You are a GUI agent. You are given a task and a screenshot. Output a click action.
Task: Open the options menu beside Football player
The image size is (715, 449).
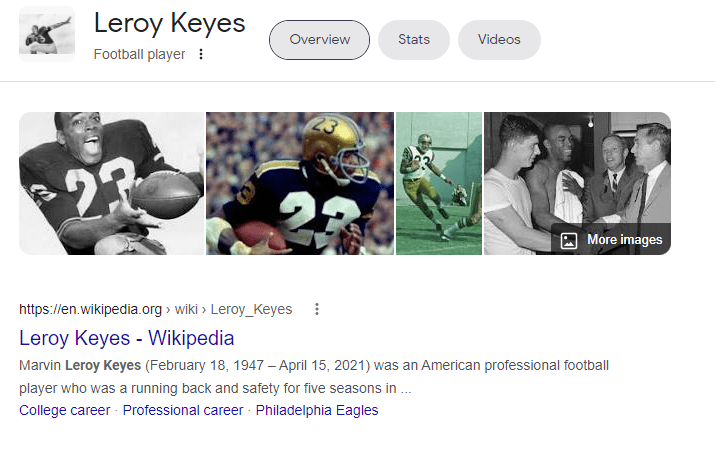point(201,54)
